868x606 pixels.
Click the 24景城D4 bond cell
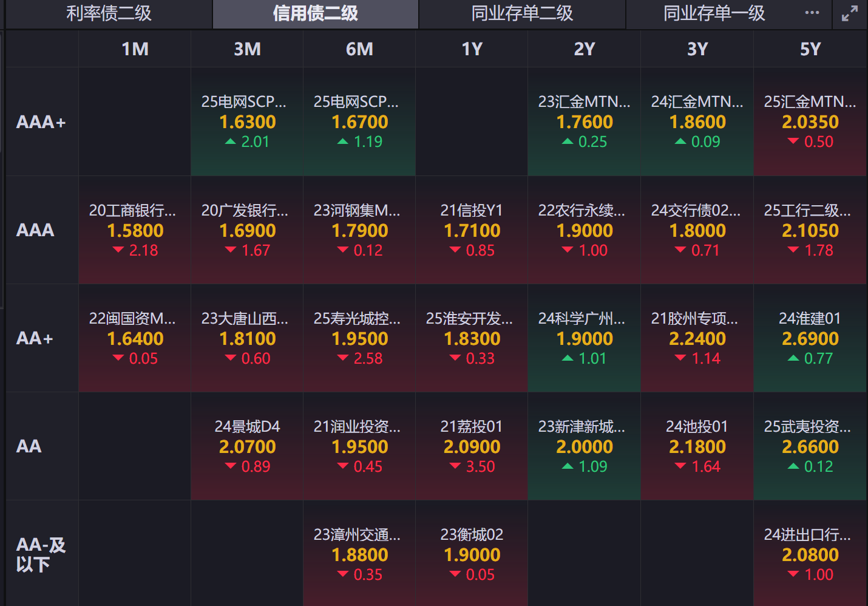pos(248,446)
